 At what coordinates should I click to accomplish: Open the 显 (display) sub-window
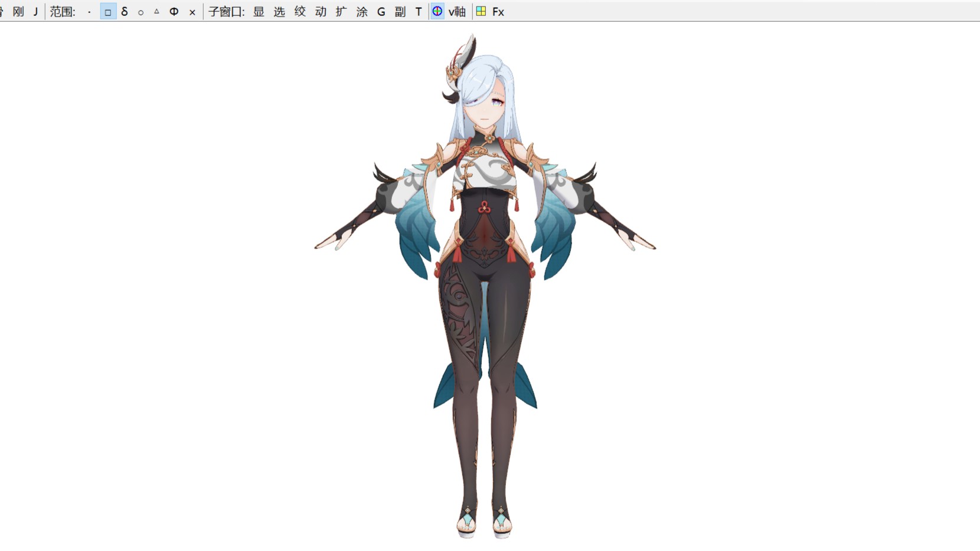click(x=259, y=12)
